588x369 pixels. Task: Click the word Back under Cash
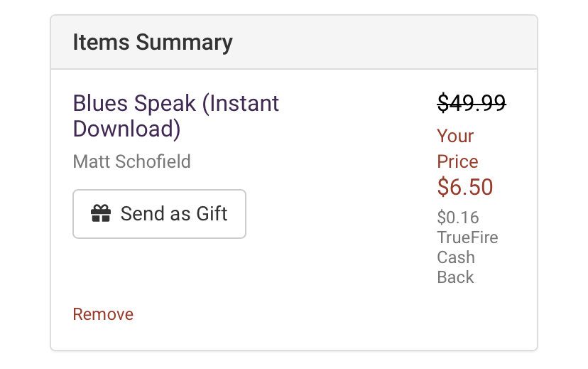pos(455,277)
